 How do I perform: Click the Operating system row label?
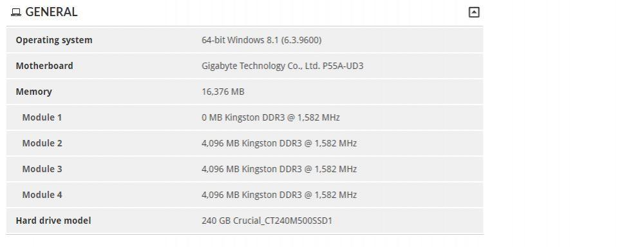click(54, 40)
